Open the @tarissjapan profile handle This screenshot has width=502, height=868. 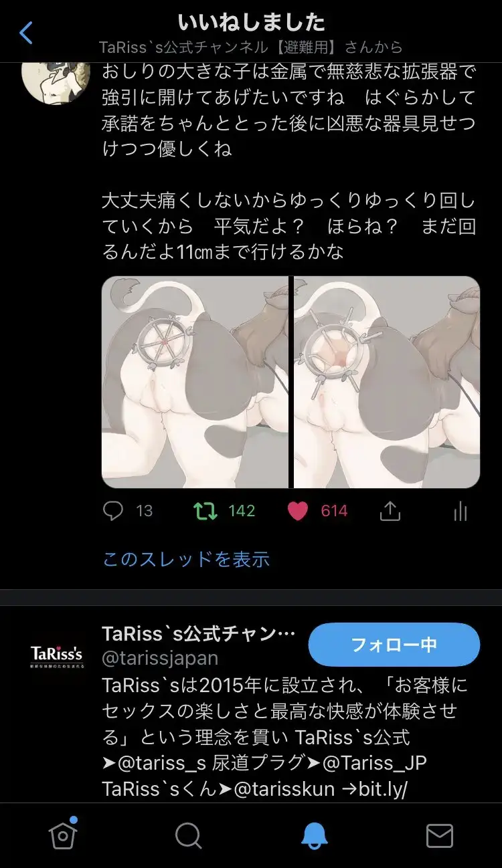[160, 658]
